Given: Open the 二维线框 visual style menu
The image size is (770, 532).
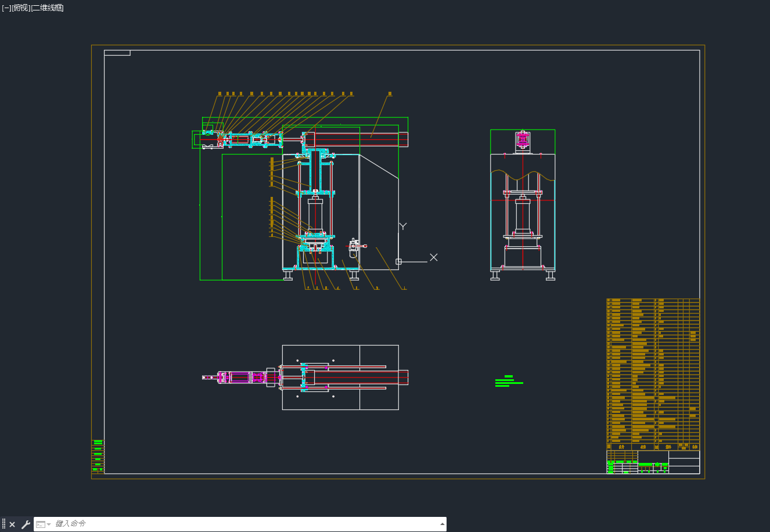Looking at the screenshot, I should tap(47, 8).
